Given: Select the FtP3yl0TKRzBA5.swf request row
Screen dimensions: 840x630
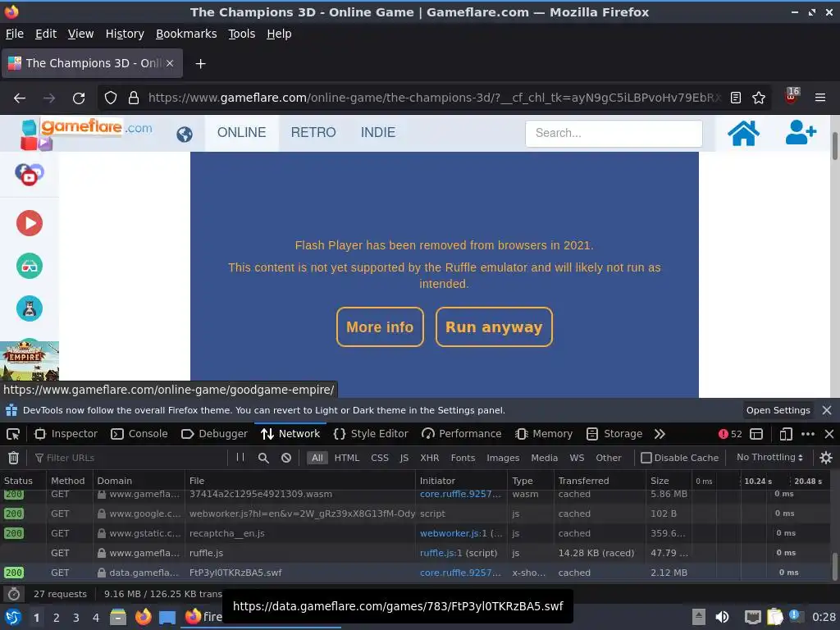Looking at the screenshot, I should pyautogui.click(x=415, y=573).
